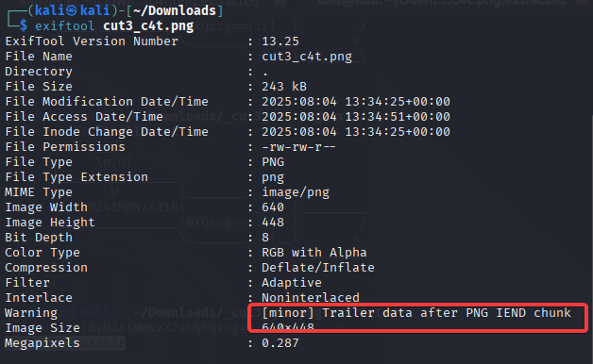Click the cut3_c4t.png filename argument
Viewport: 593px width, 364px height.
148,26
